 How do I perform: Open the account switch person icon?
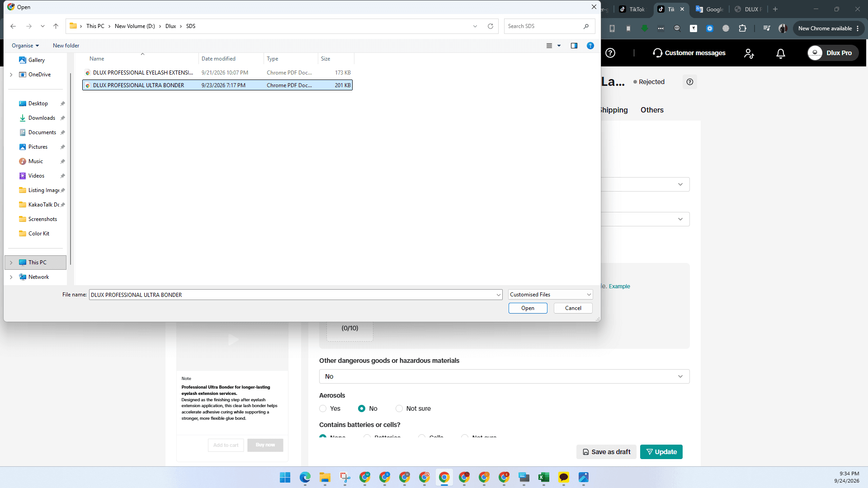(x=749, y=53)
